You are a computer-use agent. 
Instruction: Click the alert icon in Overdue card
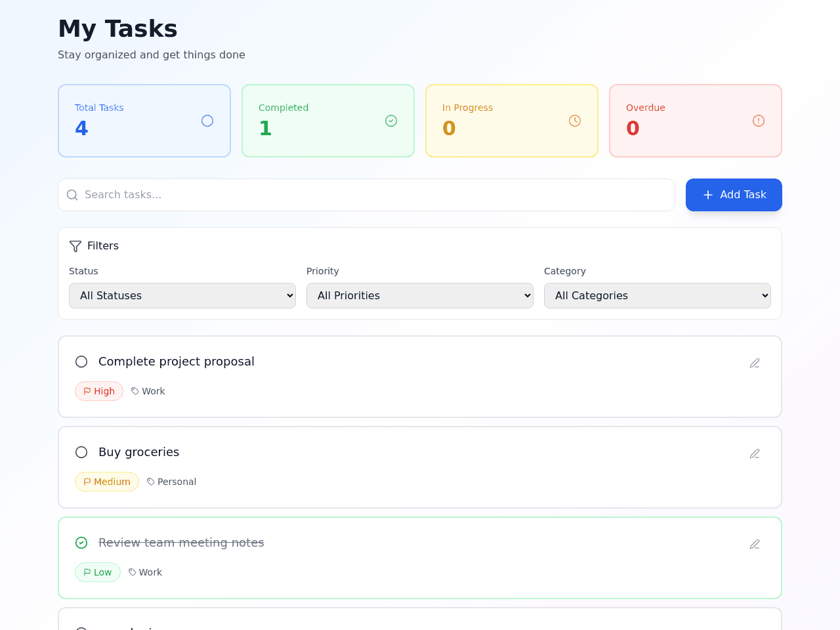[759, 121]
